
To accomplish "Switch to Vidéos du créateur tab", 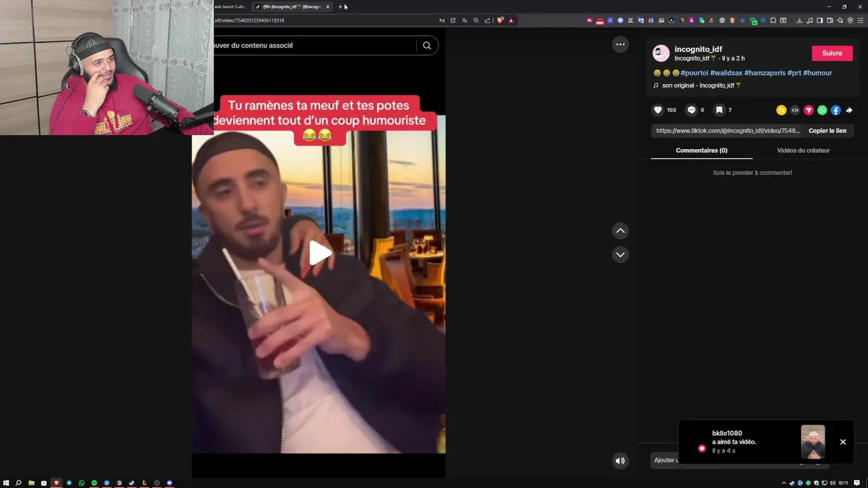I will point(803,150).
